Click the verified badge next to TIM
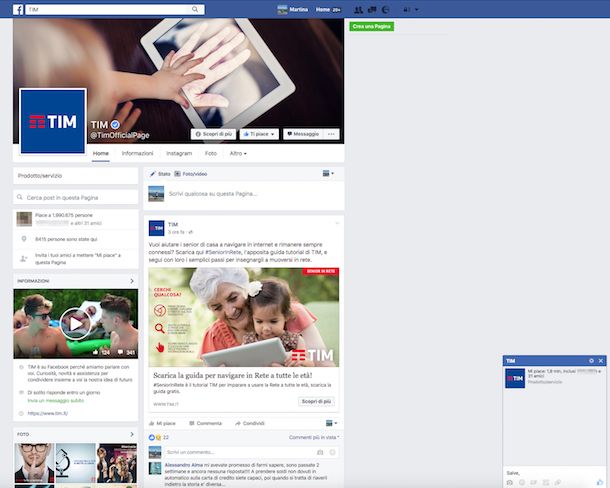The width and height of the screenshot is (610, 488). [115, 125]
